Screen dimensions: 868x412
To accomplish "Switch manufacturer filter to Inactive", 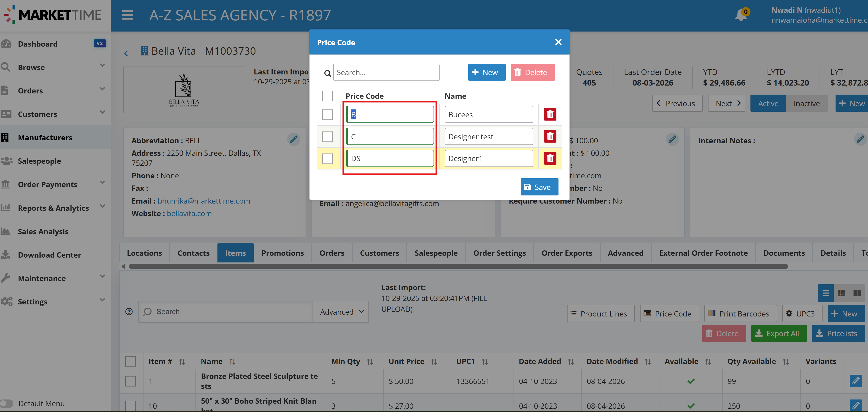I will pos(806,103).
